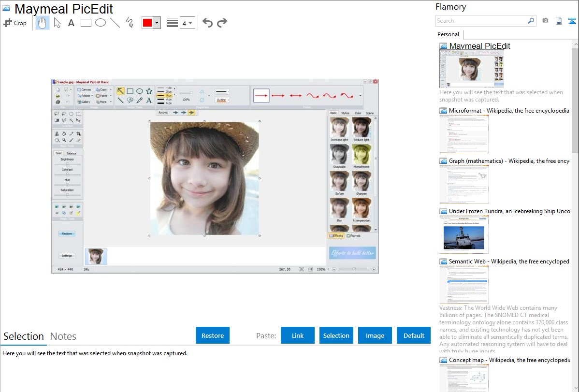The width and height of the screenshot is (579, 392).
Task: Open the Maymeal PicEdit entry title in sidebar
Action: pyautogui.click(x=479, y=46)
